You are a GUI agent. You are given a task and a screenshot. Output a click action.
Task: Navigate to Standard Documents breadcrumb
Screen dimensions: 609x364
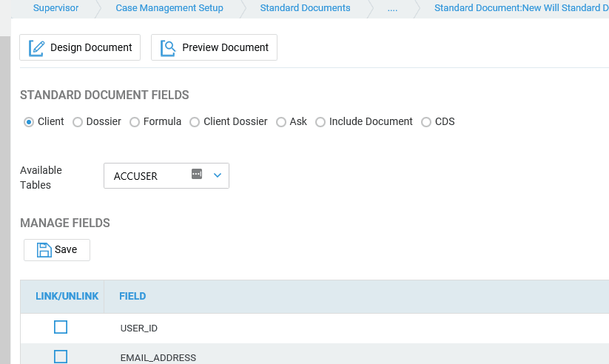pos(305,8)
